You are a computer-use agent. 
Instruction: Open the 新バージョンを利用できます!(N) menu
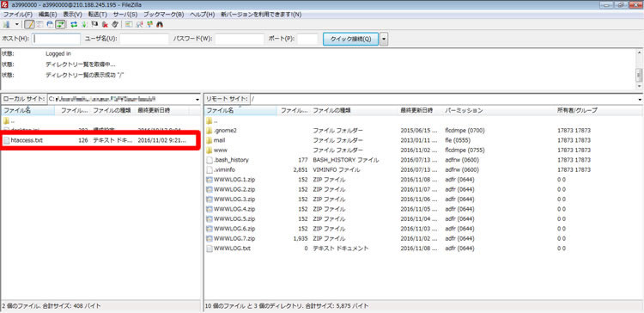point(261,15)
